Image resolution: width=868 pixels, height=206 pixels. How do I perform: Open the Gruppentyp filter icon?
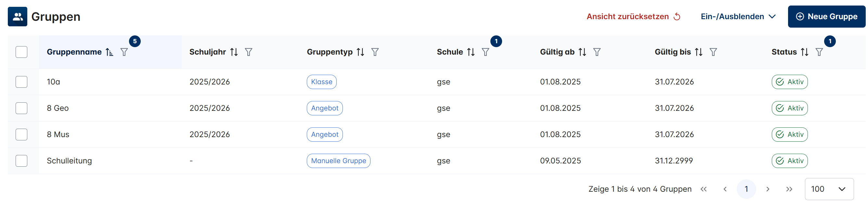pyautogui.click(x=375, y=52)
